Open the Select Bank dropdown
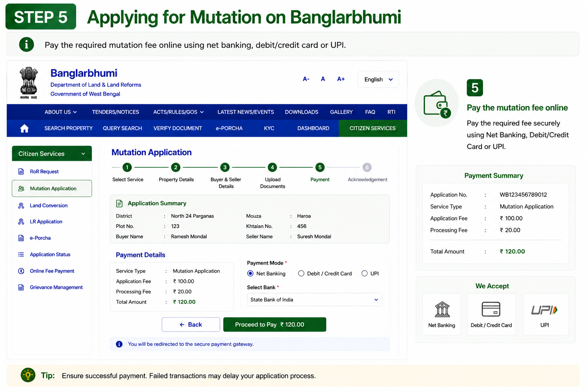The image size is (588, 392). [x=314, y=300]
